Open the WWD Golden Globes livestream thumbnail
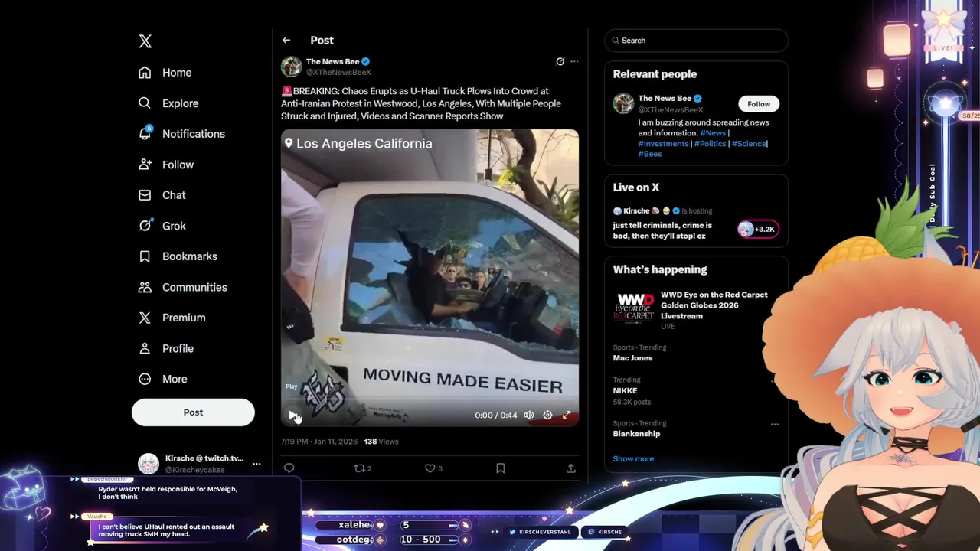Screen dimensions: 980x551 634,308
